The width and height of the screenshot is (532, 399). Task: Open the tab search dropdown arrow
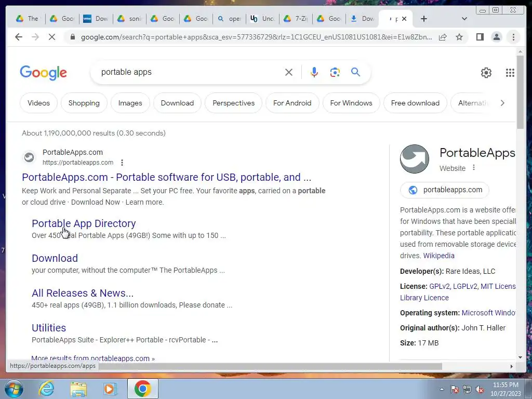(x=464, y=19)
